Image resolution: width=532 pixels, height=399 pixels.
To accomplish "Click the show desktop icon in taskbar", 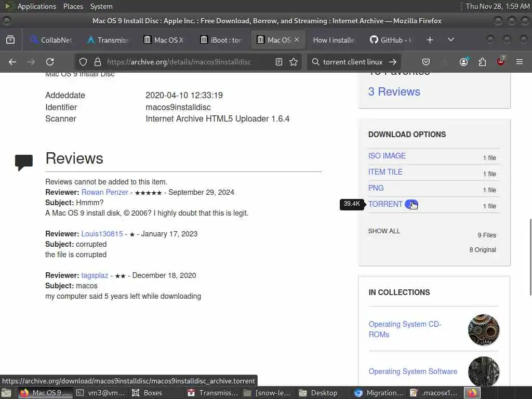I will click(6, 393).
